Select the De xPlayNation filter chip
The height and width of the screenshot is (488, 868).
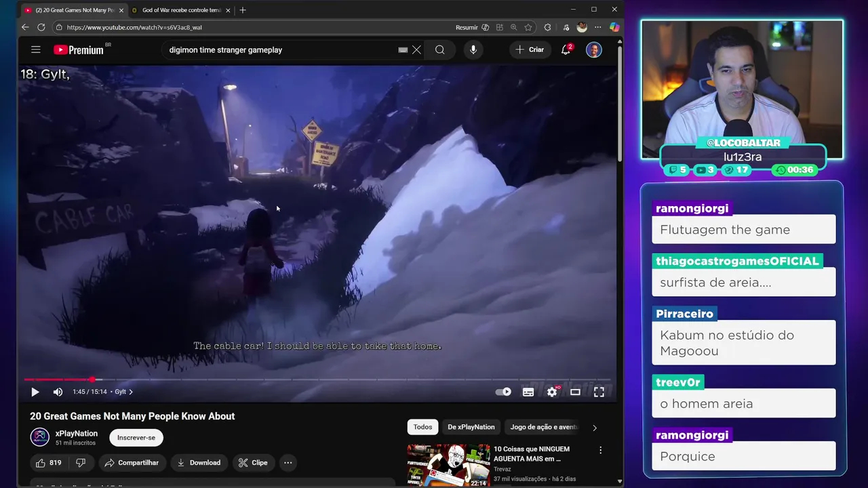pyautogui.click(x=471, y=427)
